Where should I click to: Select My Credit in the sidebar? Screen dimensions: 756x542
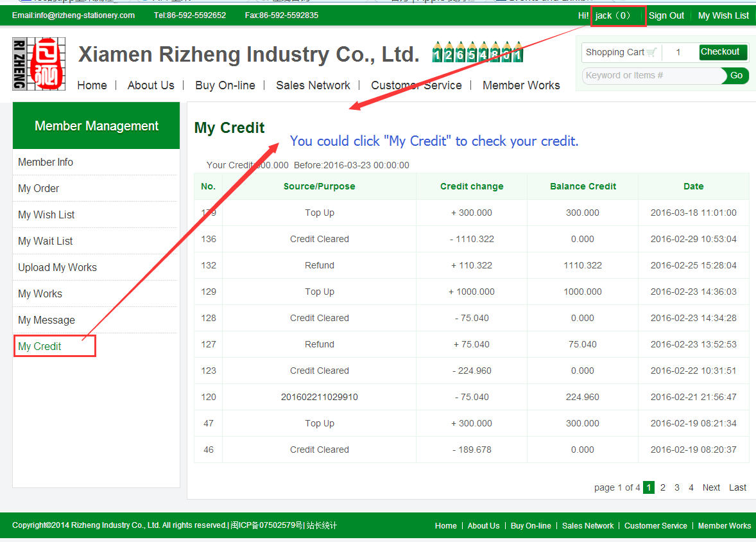coord(40,346)
